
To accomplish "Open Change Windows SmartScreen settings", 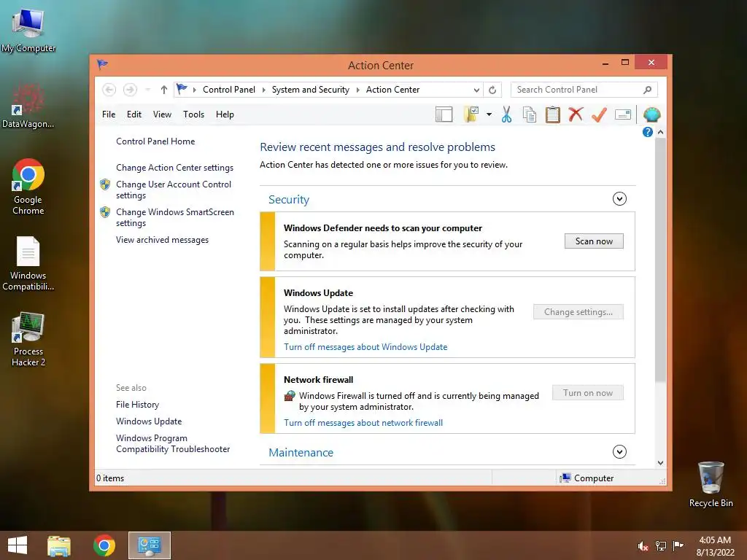I will click(x=175, y=217).
